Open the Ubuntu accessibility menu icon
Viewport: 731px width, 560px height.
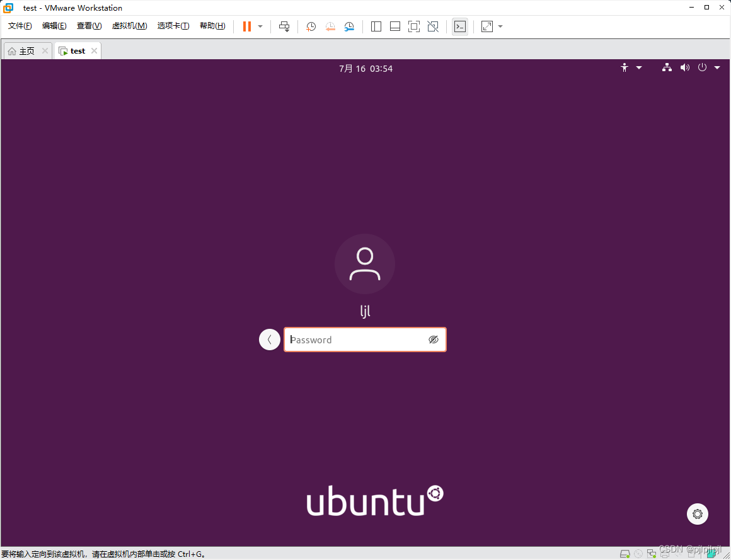pos(625,67)
